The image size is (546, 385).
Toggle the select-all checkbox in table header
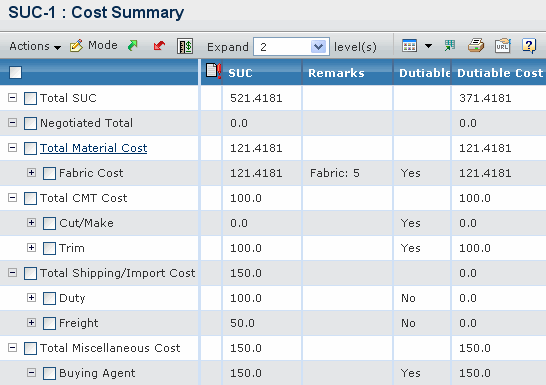15,72
